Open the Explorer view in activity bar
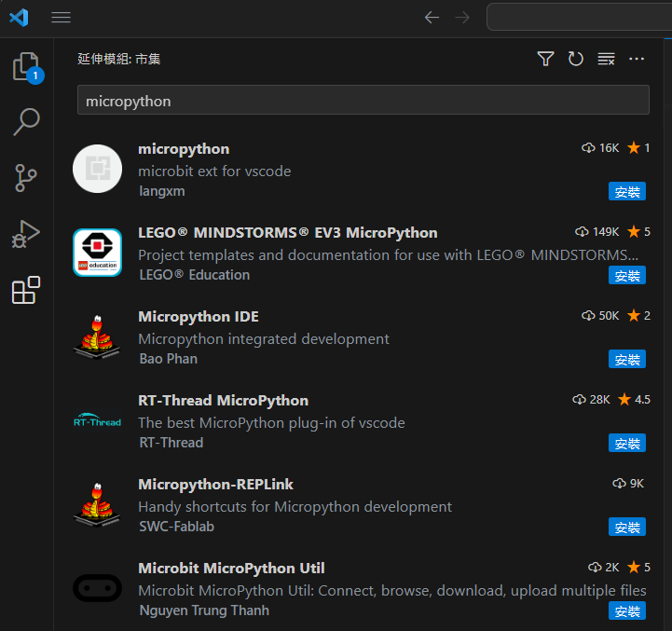 click(27, 67)
